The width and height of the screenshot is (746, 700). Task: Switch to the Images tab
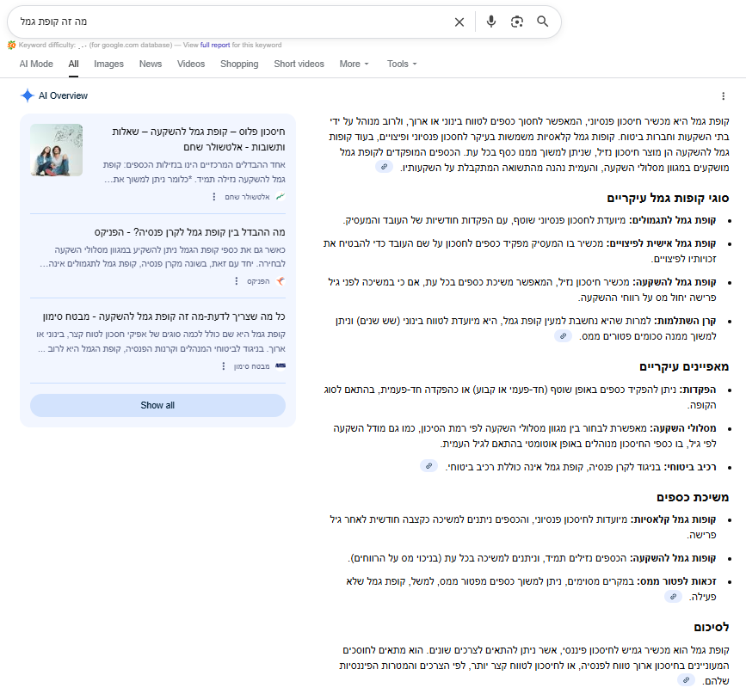pos(108,64)
